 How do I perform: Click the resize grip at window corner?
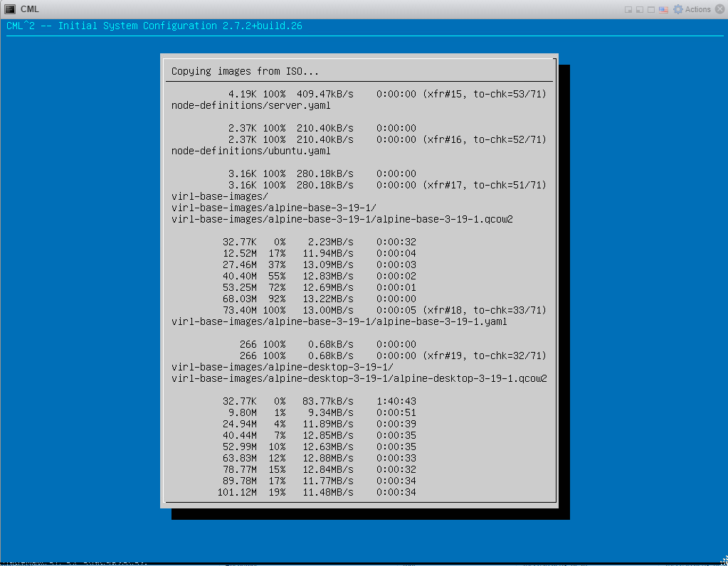point(724,560)
